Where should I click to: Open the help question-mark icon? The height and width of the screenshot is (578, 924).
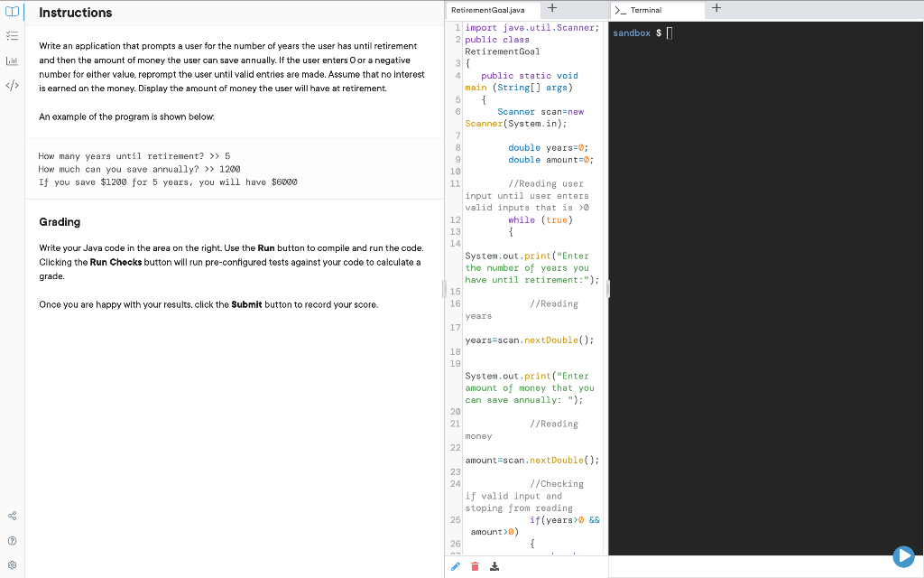[13, 539]
